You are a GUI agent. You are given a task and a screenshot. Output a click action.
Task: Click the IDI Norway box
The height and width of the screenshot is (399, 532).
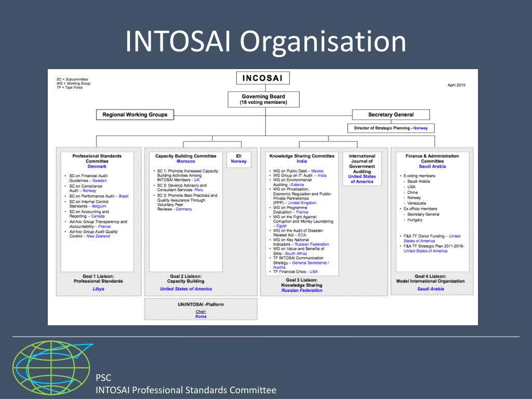[x=239, y=159]
